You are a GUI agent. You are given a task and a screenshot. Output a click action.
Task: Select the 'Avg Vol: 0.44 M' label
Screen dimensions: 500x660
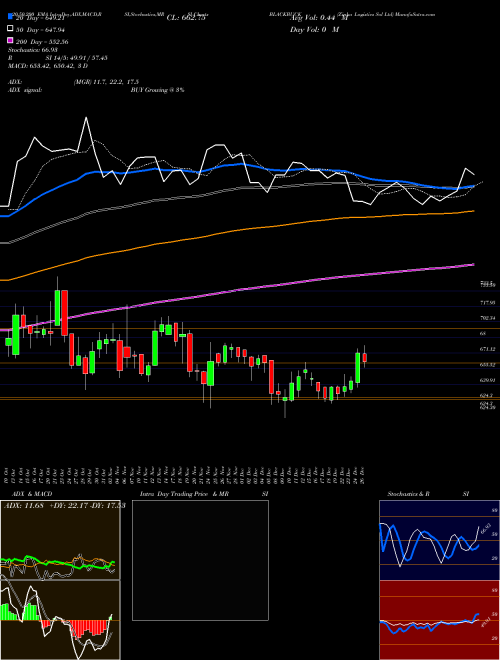tap(319, 18)
